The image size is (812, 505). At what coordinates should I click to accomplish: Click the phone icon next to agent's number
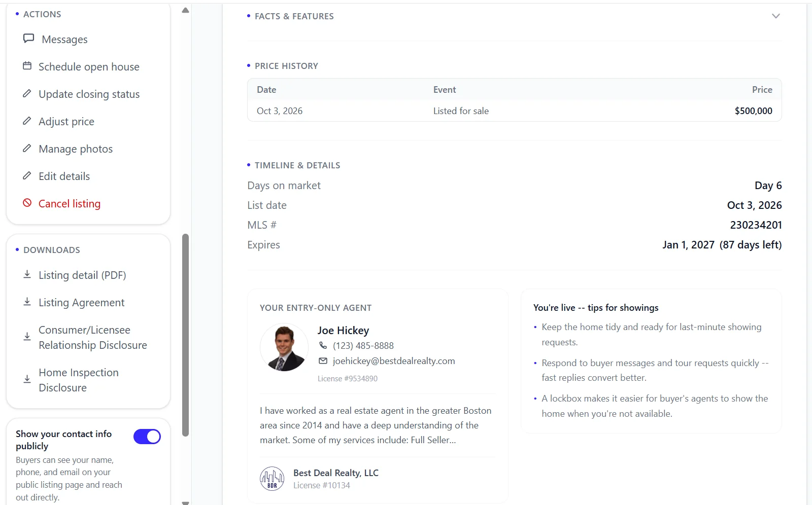(323, 345)
